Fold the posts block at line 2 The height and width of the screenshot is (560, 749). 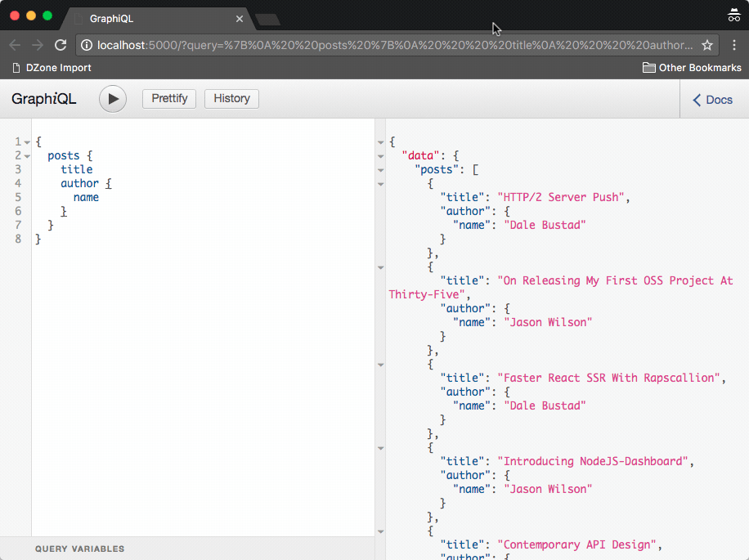tap(27, 156)
